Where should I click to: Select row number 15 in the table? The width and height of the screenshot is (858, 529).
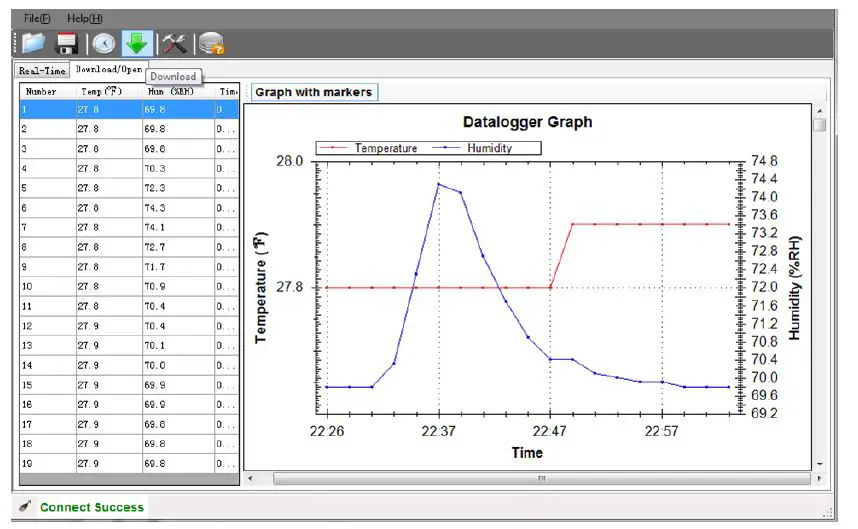[x=129, y=385]
